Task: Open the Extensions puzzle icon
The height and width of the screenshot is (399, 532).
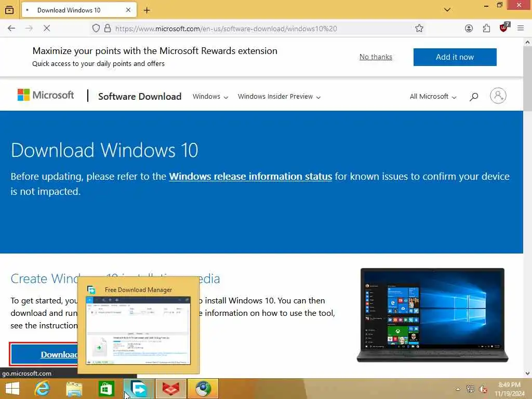Action: [x=486, y=29]
